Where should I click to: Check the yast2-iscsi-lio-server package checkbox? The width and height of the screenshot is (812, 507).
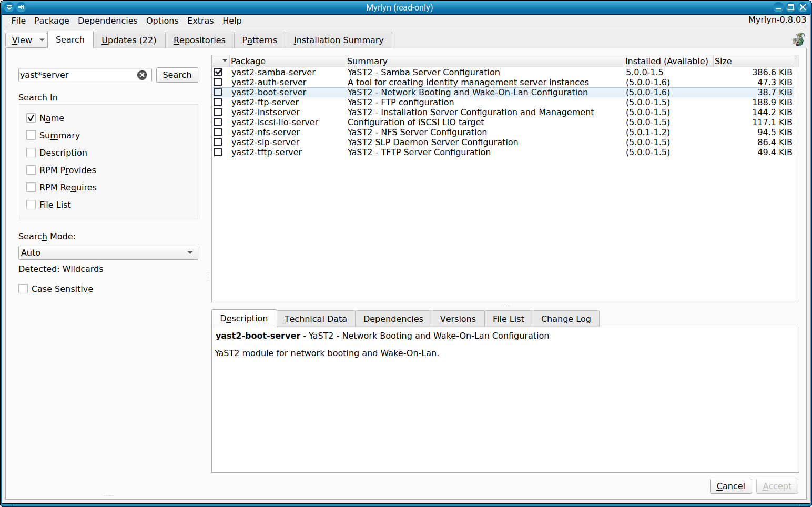[218, 122]
